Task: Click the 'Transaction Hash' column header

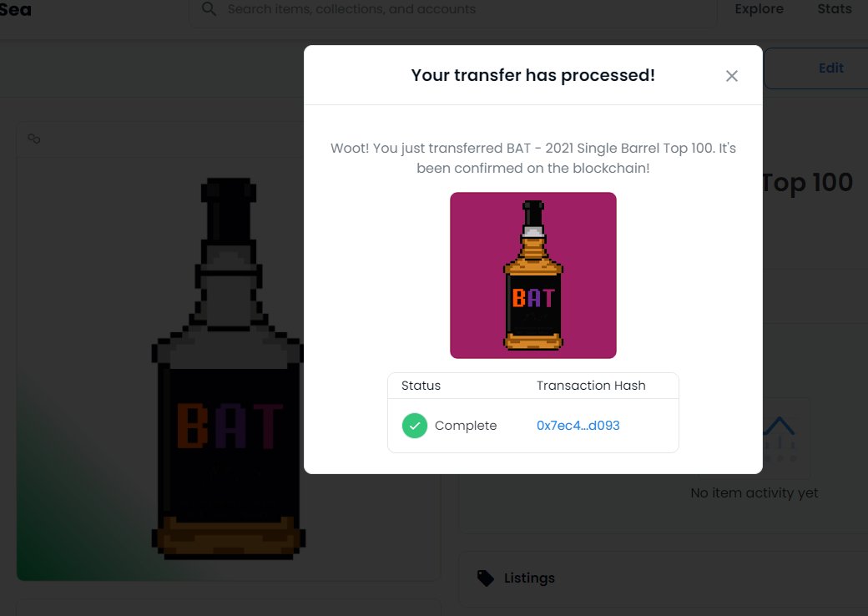Action: [x=591, y=386]
